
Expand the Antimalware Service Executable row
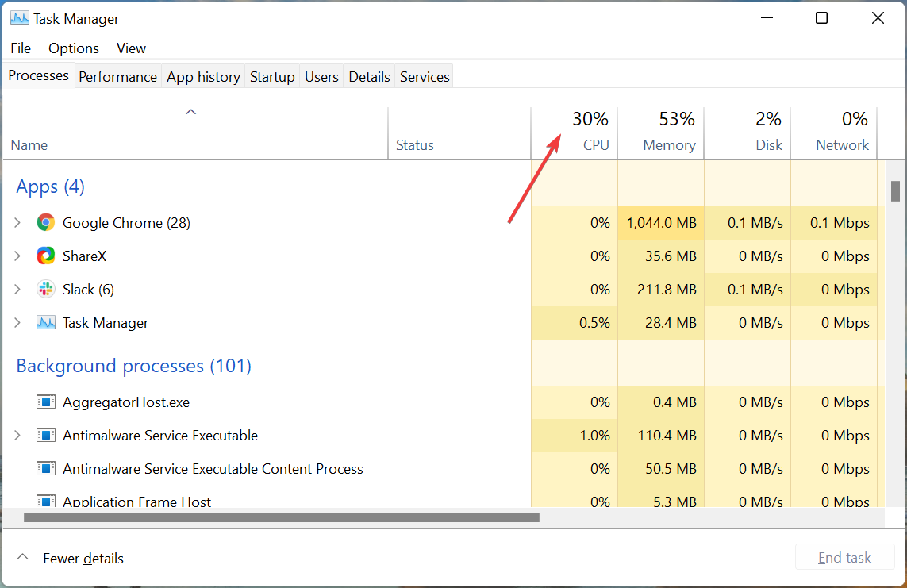(17, 436)
